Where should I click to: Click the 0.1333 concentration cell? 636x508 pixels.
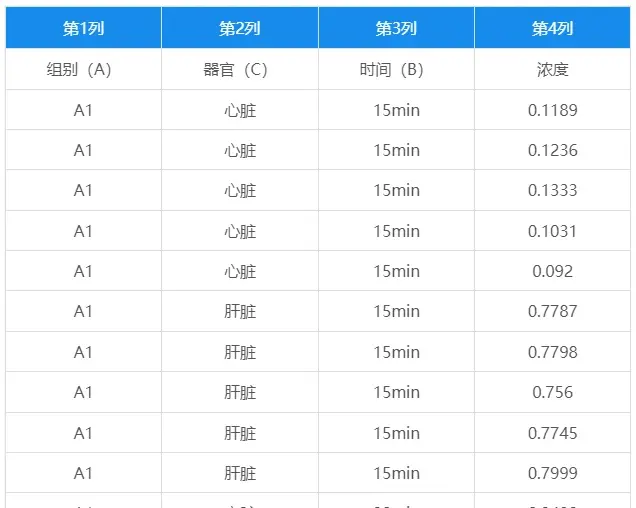(x=553, y=191)
